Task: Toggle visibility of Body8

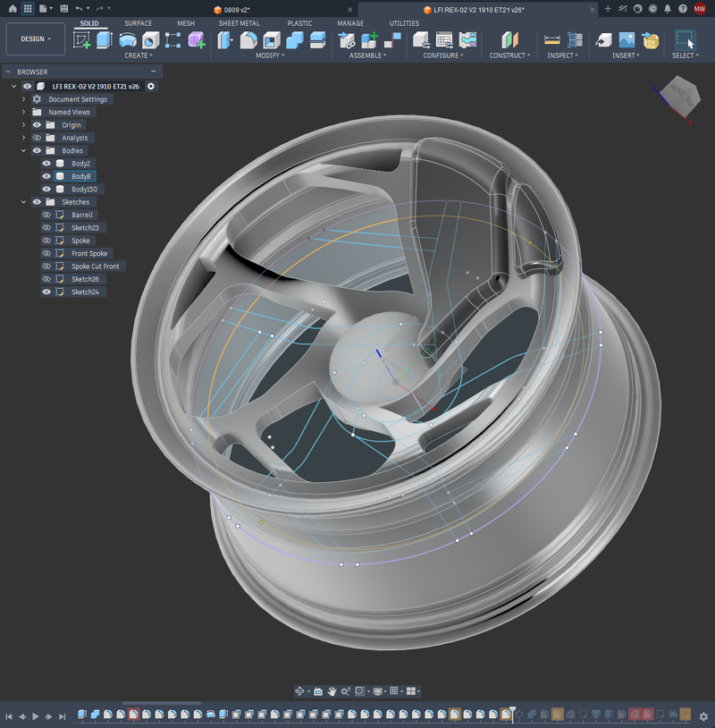Action: (x=46, y=176)
